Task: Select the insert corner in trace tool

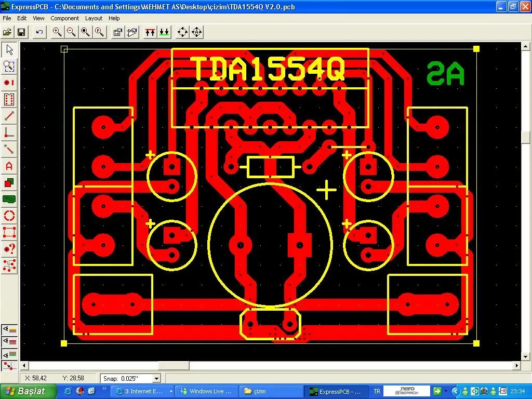Action: tap(9, 132)
